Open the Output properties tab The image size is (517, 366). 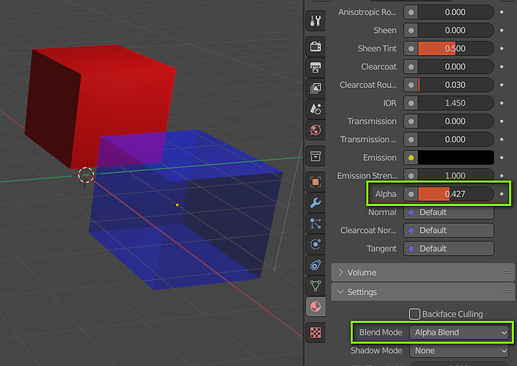pyautogui.click(x=315, y=67)
